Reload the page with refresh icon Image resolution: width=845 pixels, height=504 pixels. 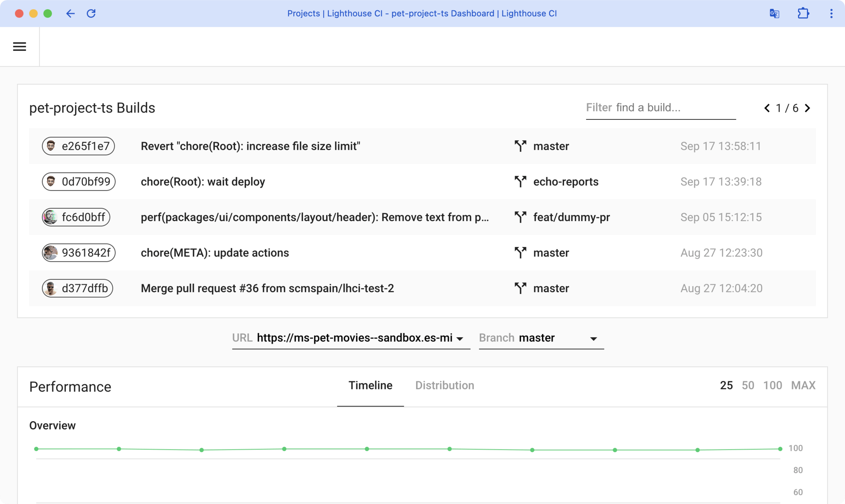point(91,14)
